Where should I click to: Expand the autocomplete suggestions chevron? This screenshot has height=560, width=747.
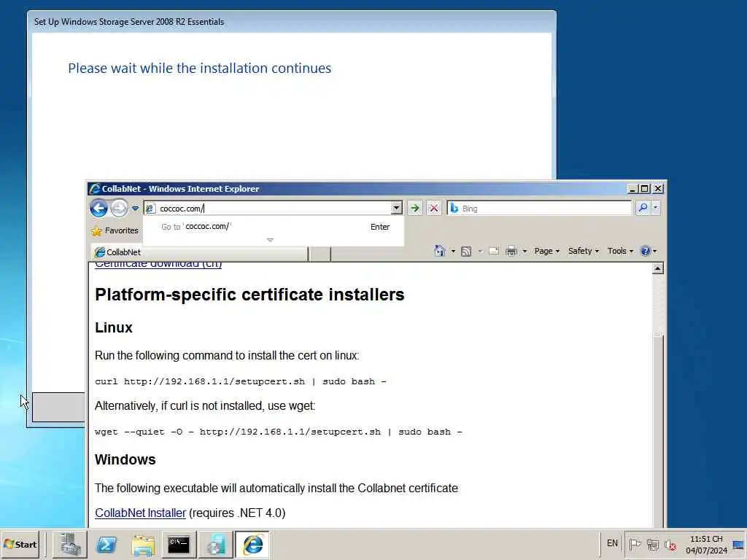(270, 240)
